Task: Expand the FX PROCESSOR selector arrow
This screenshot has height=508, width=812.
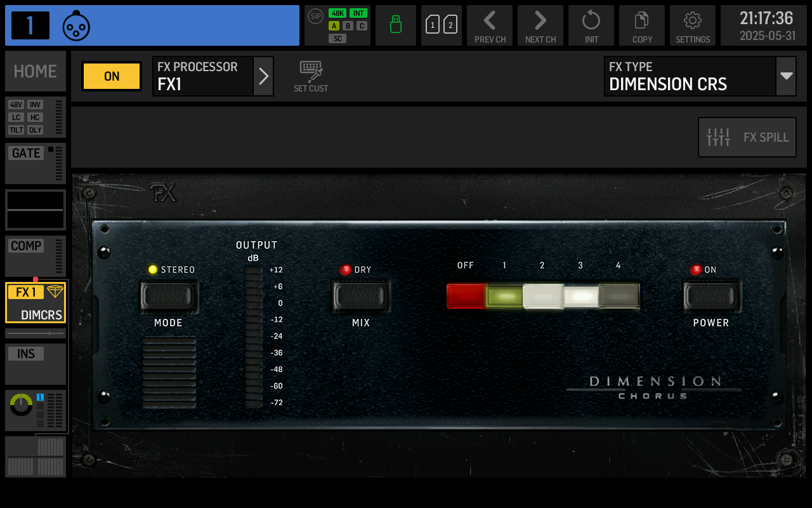Action: click(x=263, y=76)
